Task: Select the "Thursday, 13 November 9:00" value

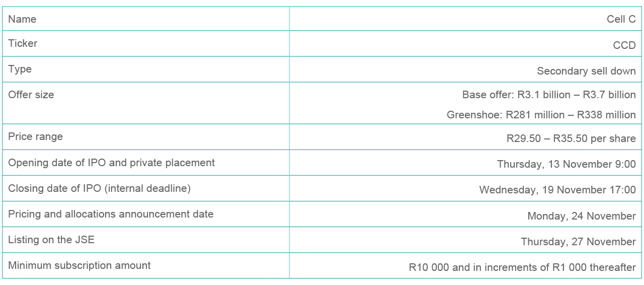Action: coord(567,164)
